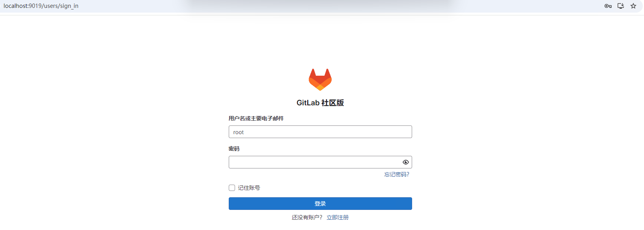Enable the 记住账号 checkbox

click(x=232, y=188)
